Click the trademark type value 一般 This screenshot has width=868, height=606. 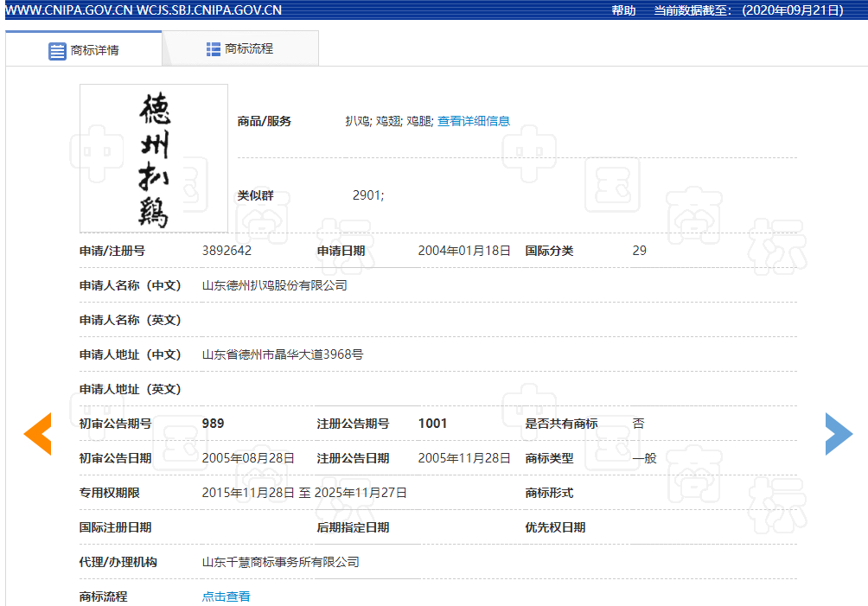pyautogui.click(x=644, y=458)
